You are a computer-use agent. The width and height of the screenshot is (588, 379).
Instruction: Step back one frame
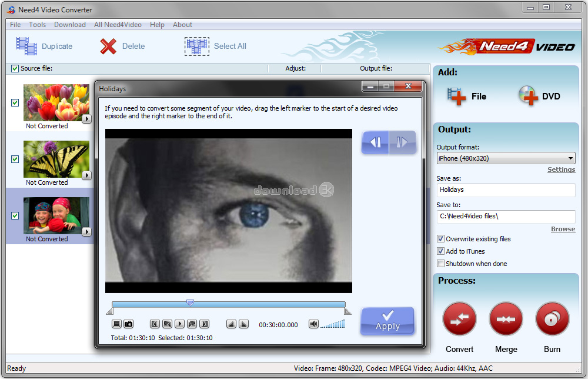[x=167, y=324]
